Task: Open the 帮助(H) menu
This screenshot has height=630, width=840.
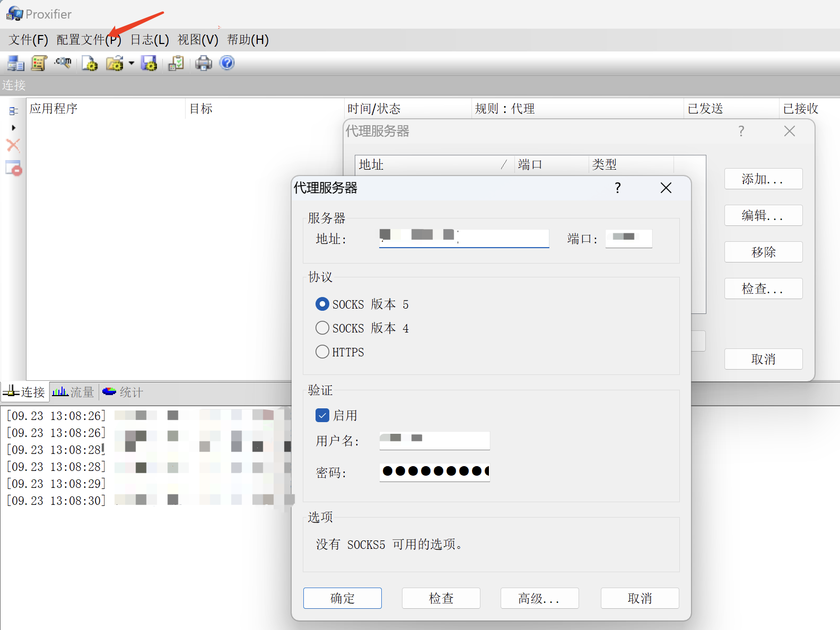Action: click(x=248, y=40)
